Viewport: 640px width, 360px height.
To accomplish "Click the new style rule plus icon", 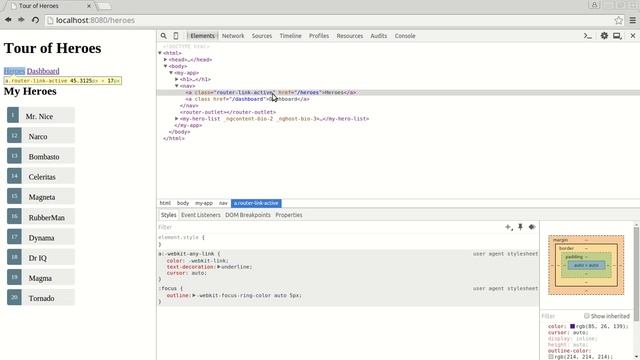I will tap(509, 227).
